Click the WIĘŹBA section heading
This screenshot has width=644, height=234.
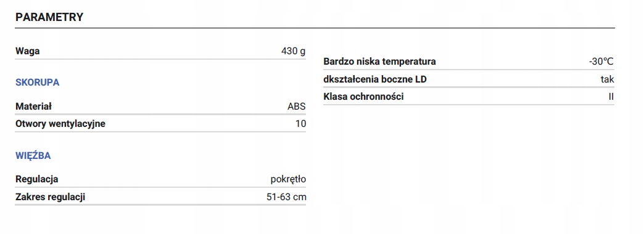33,155
